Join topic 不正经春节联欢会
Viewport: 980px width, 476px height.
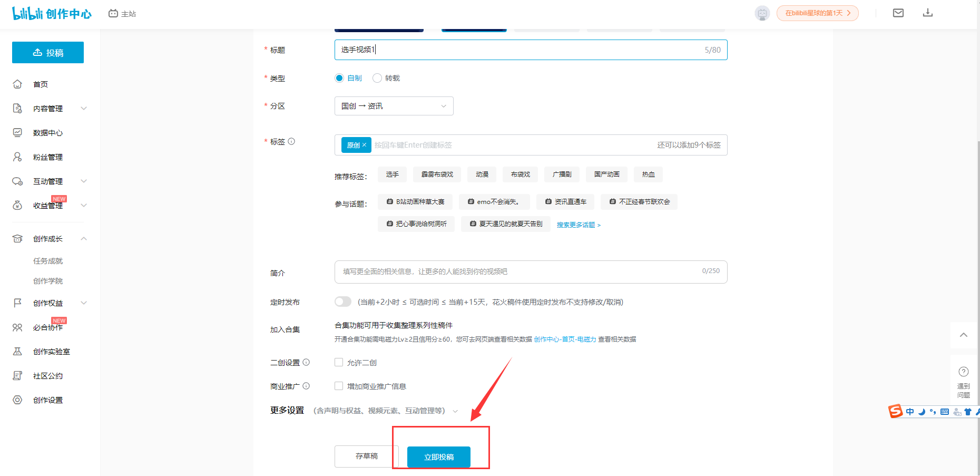click(639, 202)
